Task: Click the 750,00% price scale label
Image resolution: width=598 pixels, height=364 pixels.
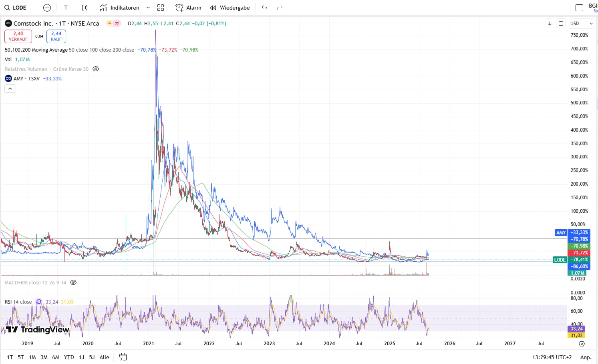Action: click(x=579, y=35)
